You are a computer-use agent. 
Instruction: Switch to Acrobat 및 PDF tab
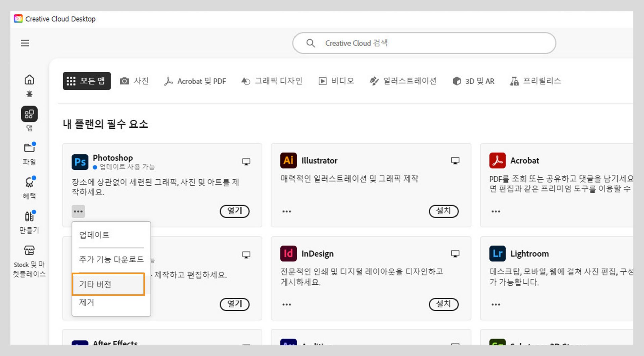(x=195, y=81)
